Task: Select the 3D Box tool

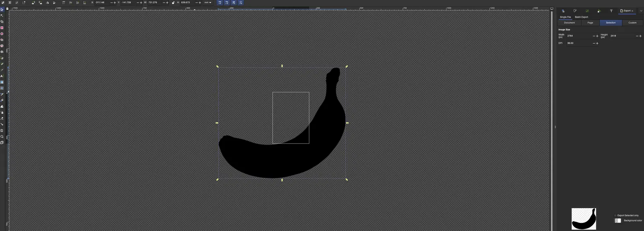Action: pyautogui.click(x=2, y=46)
